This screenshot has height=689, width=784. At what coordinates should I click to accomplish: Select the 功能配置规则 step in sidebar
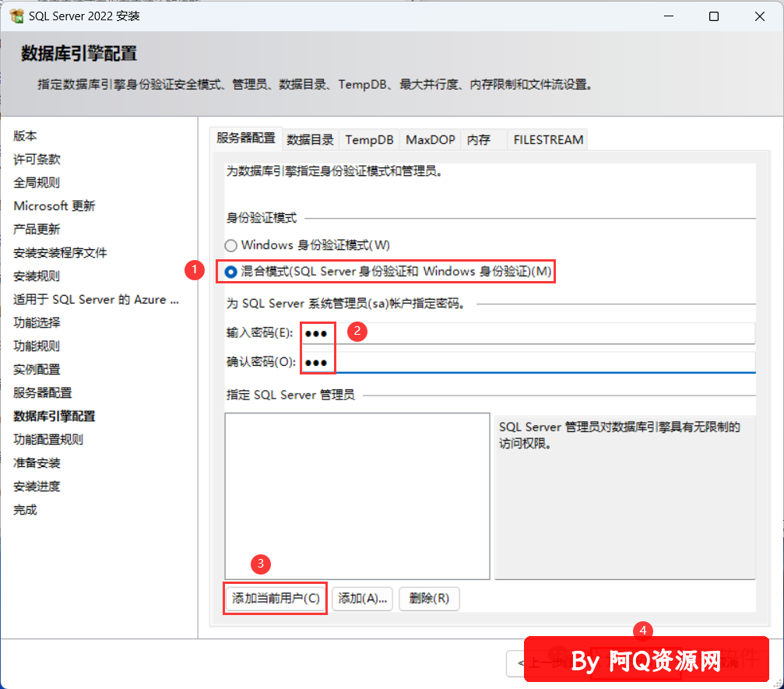click(x=48, y=440)
